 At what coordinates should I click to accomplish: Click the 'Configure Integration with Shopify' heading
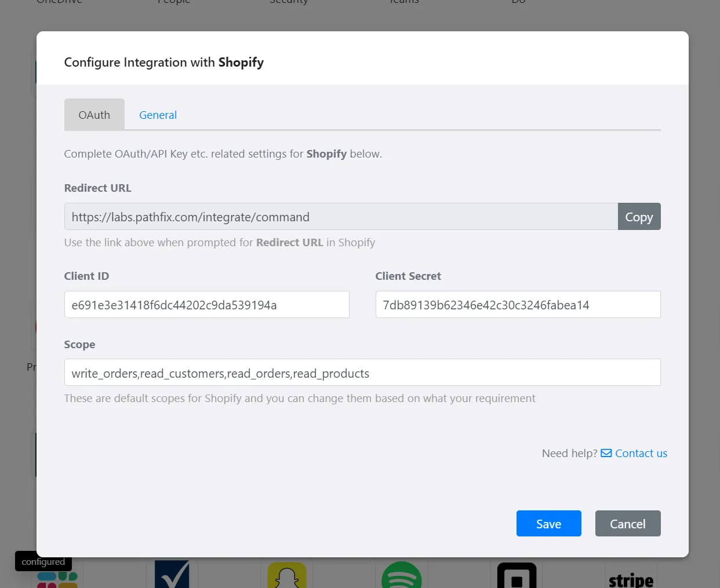pos(164,62)
